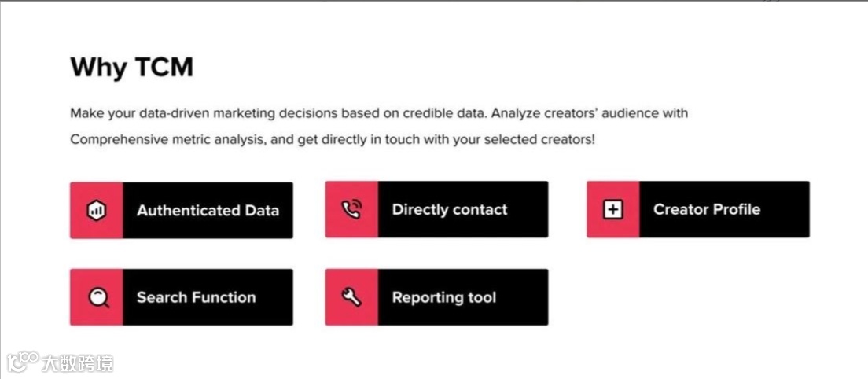Click the word 'TCM' in the heading
Screen dimensions: 868x379
pos(164,68)
